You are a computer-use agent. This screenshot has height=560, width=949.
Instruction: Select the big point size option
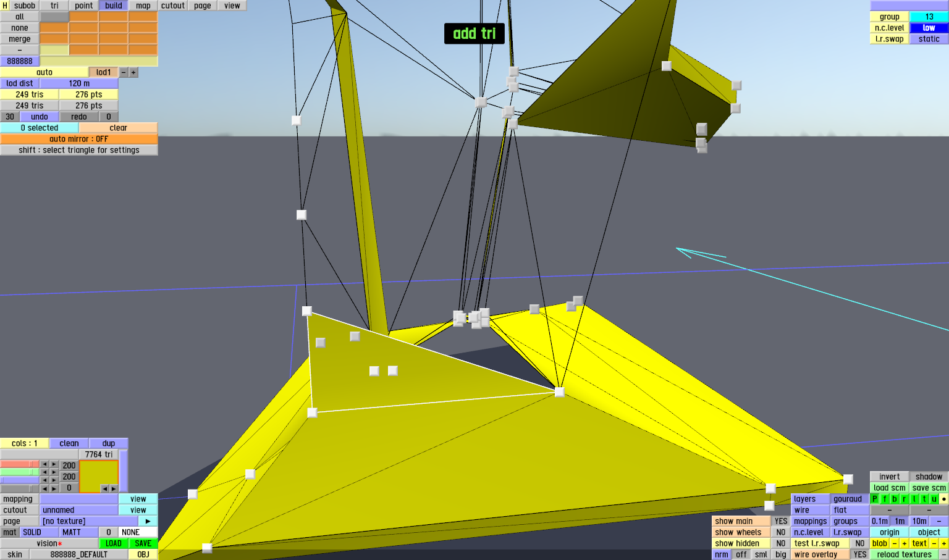tap(781, 554)
